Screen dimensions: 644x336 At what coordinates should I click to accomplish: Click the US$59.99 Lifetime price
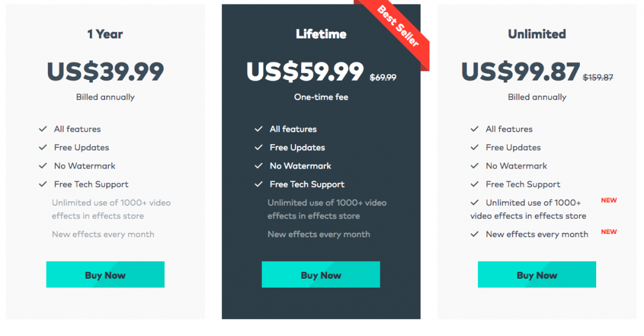305,72
